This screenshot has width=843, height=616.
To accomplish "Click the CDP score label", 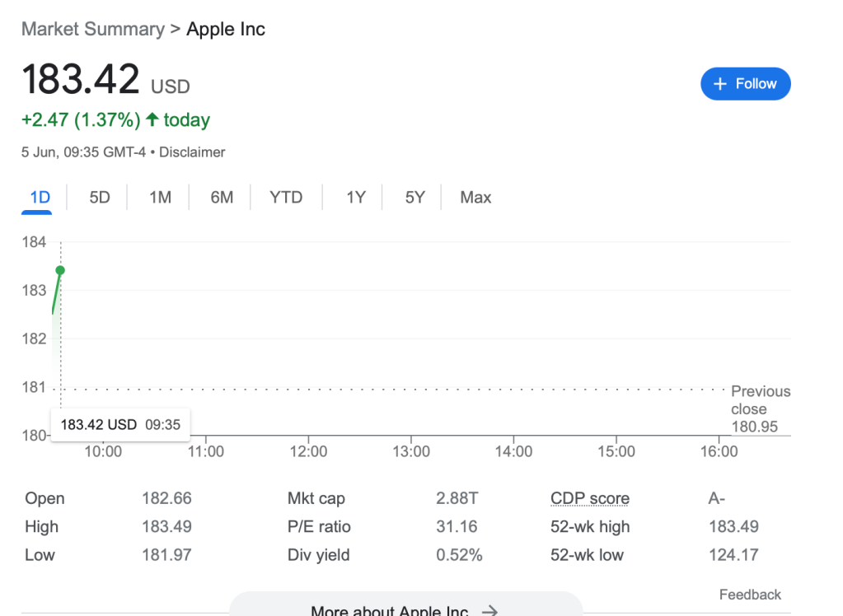I will 590,499.
